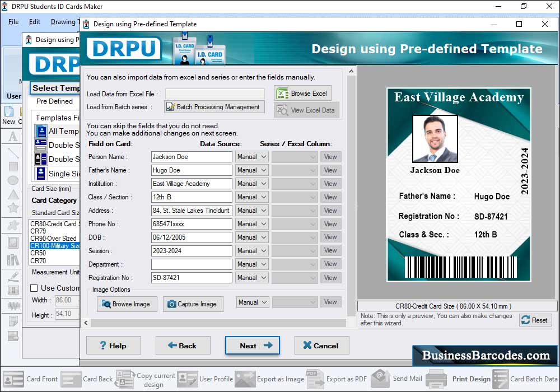
Task: Click View button for Registration No row
Action: click(331, 278)
